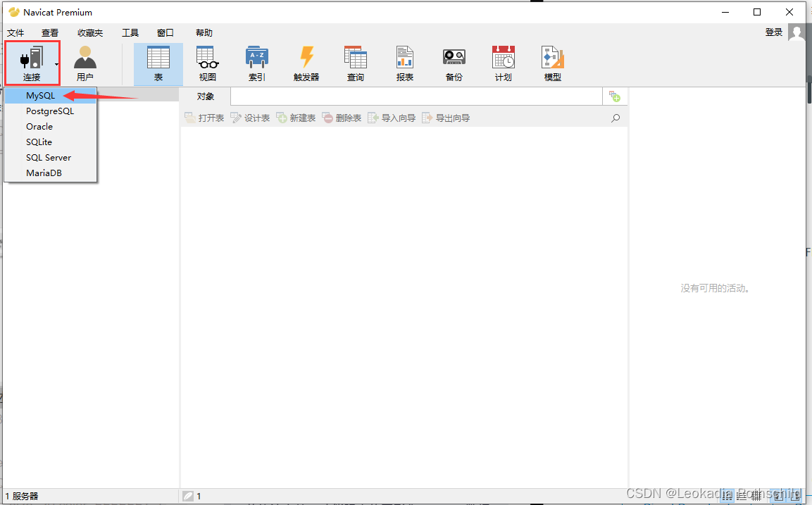Select the 触发器 (Trigger) toolbar icon
This screenshot has height=505, width=812.
click(x=306, y=63)
